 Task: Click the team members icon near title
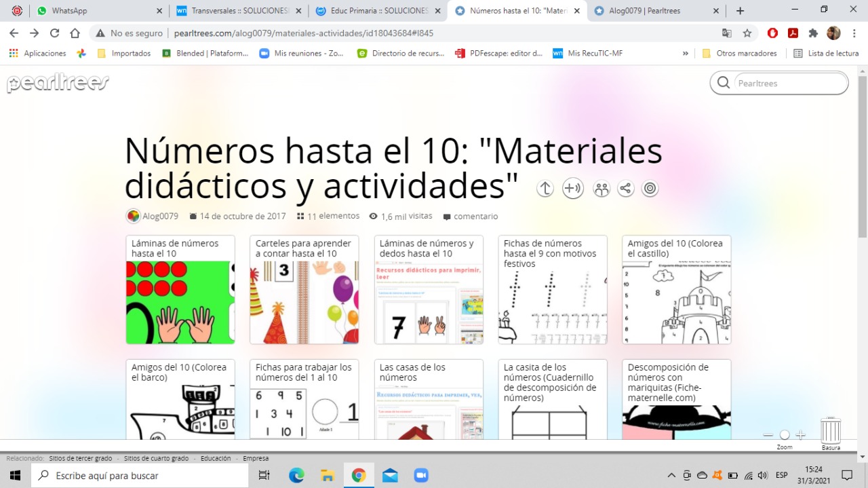[x=601, y=189]
